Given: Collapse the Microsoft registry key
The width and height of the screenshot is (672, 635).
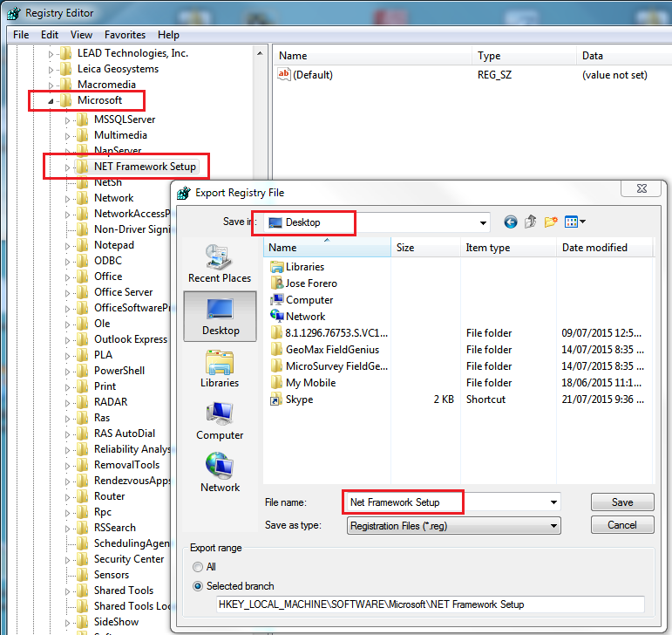Looking at the screenshot, I should [x=51, y=101].
